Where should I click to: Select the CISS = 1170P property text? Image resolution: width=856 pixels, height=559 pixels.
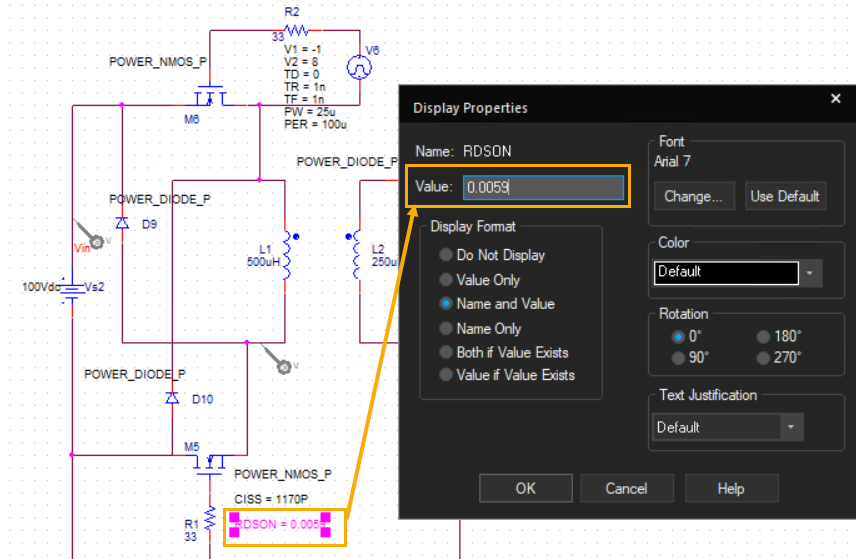tap(271, 499)
